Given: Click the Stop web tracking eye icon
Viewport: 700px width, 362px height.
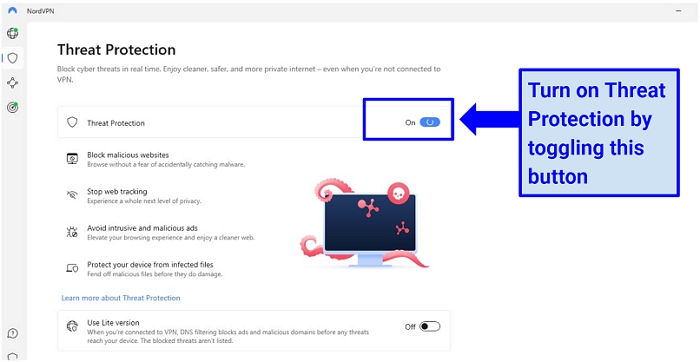Looking at the screenshot, I should pyautogui.click(x=72, y=195).
